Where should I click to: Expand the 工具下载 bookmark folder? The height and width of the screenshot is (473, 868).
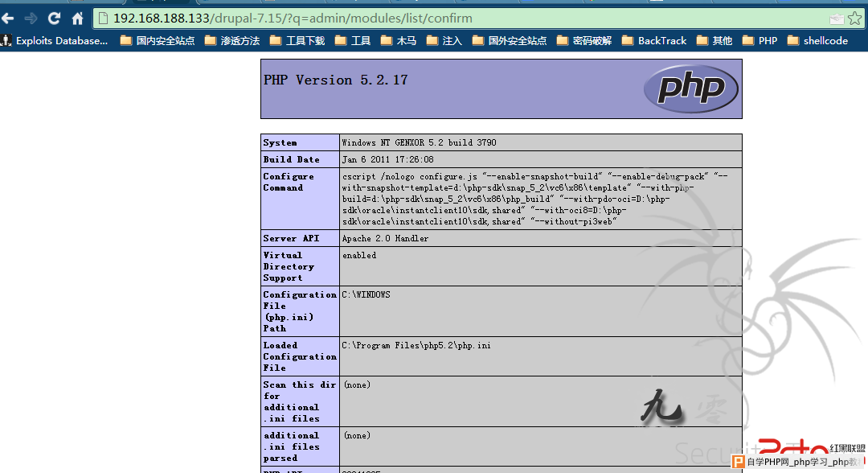(297, 40)
